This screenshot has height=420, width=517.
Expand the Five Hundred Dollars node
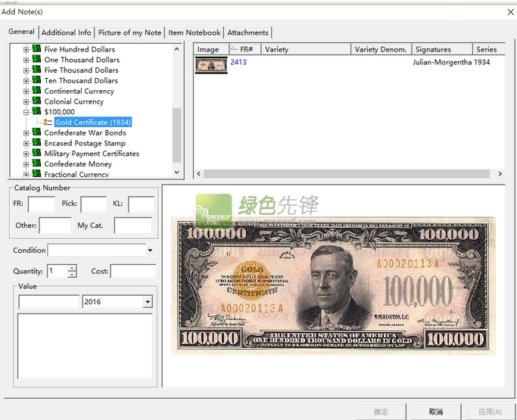pos(26,50)
